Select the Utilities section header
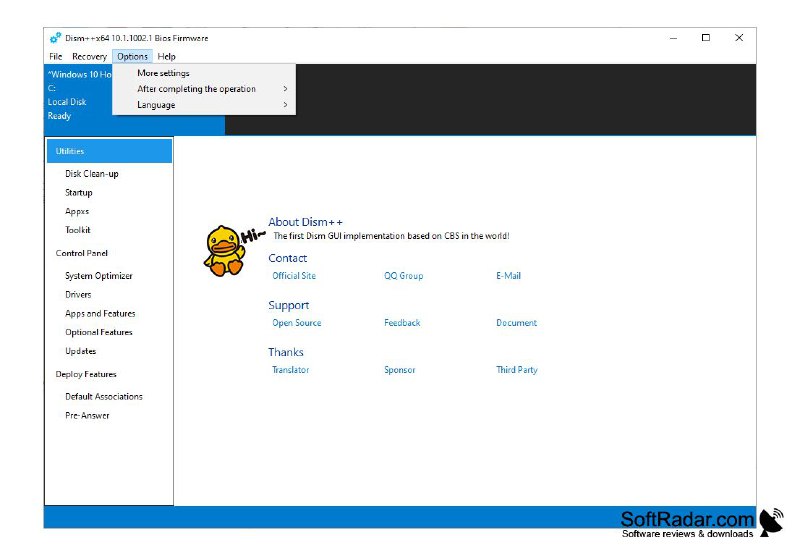The image size is (800, 556). click(x=109, y=151)
